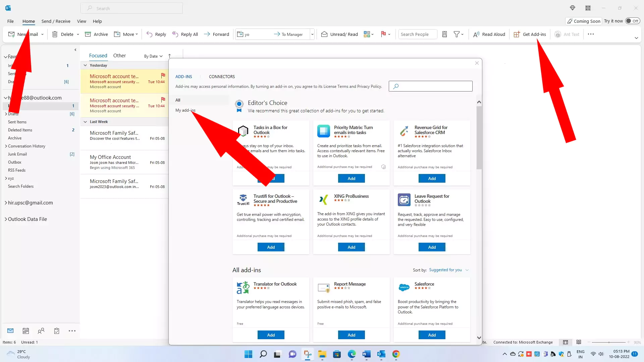Click the Delete trash icon

click(x=55, y=34)
